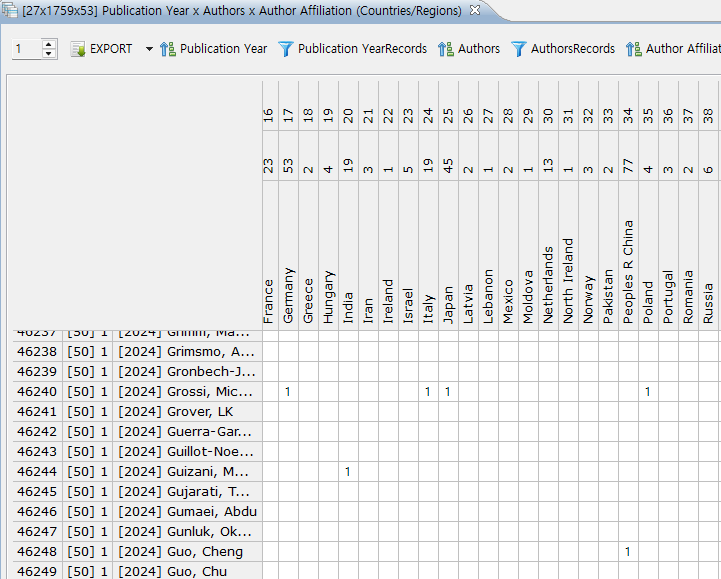The width and height of the screenshot is (721, 579).
Task: Click the Publication Year sort icon
Action: coord(168,49)
